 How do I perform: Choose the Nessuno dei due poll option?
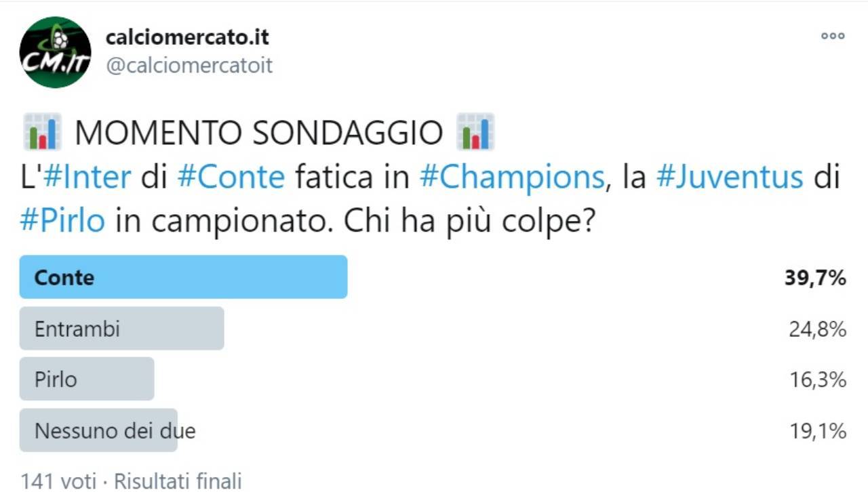[x=99, y=430]
